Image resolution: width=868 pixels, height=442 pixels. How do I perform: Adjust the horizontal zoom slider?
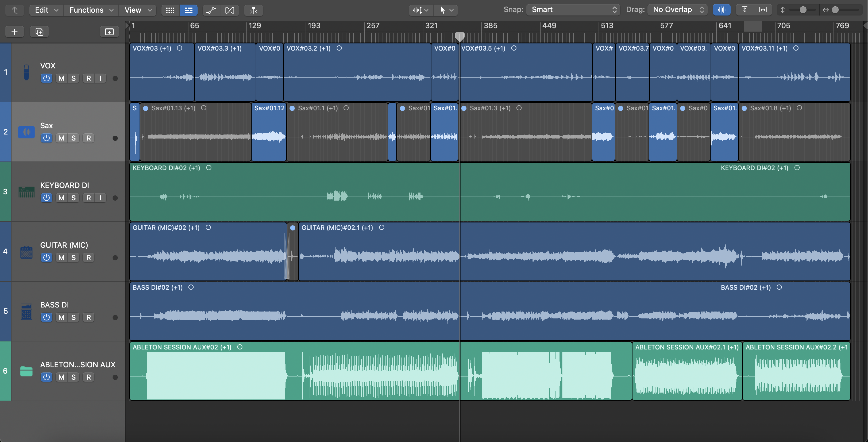835,10
